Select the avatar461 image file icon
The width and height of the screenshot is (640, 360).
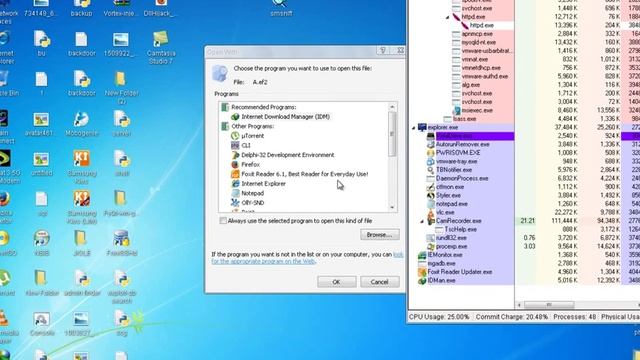tap(41, 124)
